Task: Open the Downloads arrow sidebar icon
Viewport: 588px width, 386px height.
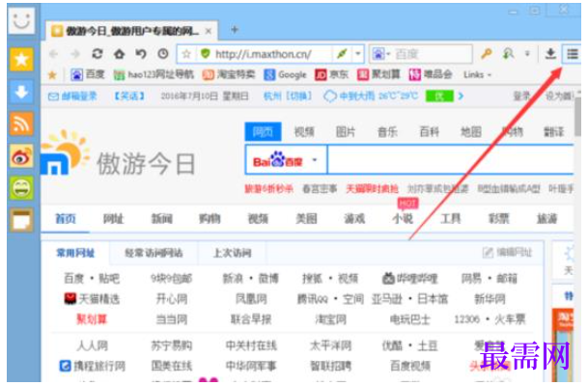Action: [x=21, y=92]
